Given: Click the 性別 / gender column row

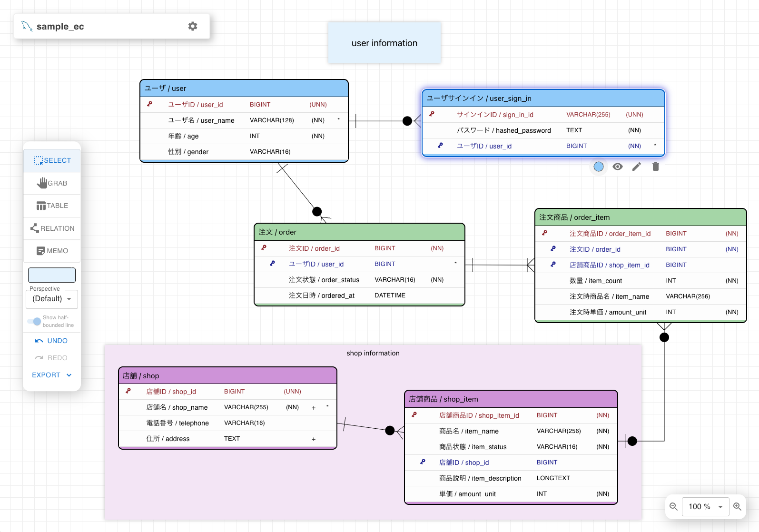Looking at the screenshot, I should (x=244, y=152).
